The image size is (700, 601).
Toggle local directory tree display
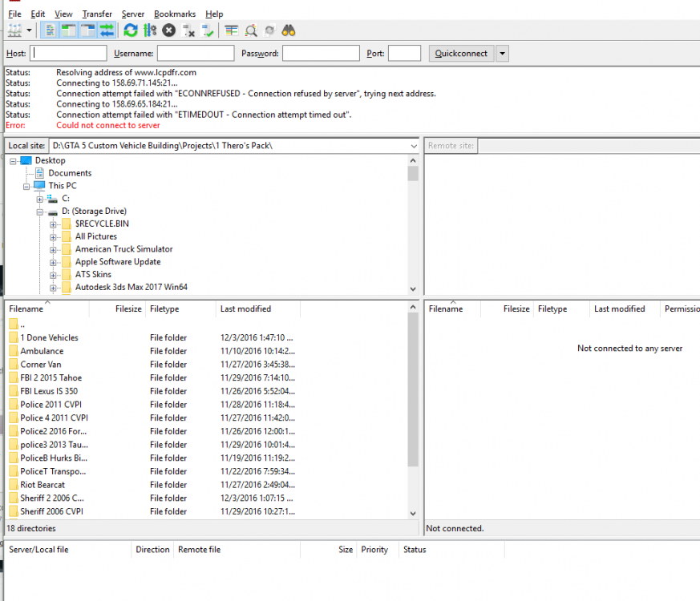coord(69,30)
